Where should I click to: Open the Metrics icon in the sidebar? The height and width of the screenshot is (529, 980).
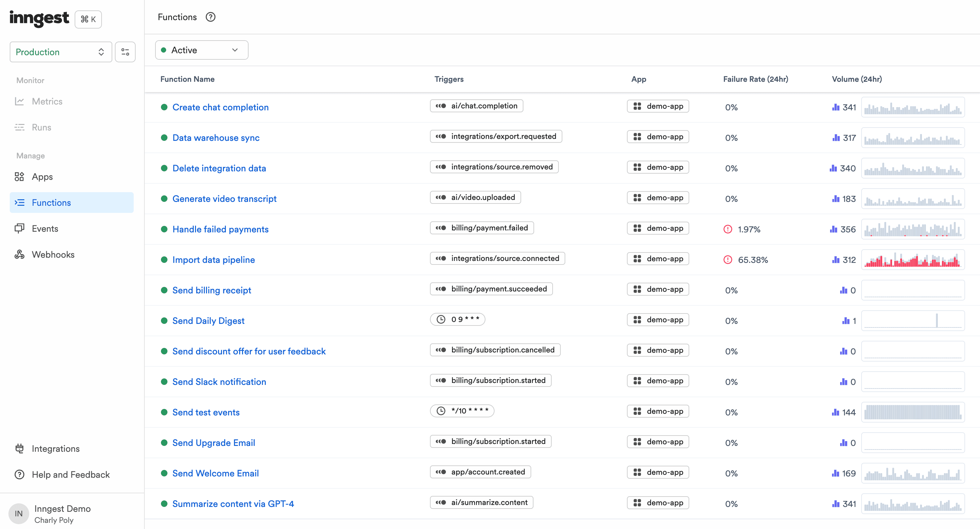(20, 101)
